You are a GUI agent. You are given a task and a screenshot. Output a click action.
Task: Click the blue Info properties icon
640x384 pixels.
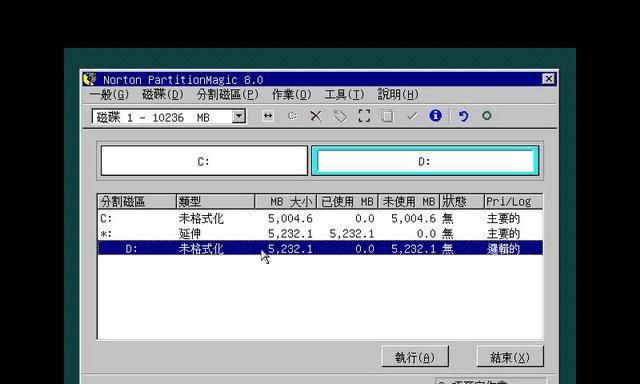tap(436, 116)
